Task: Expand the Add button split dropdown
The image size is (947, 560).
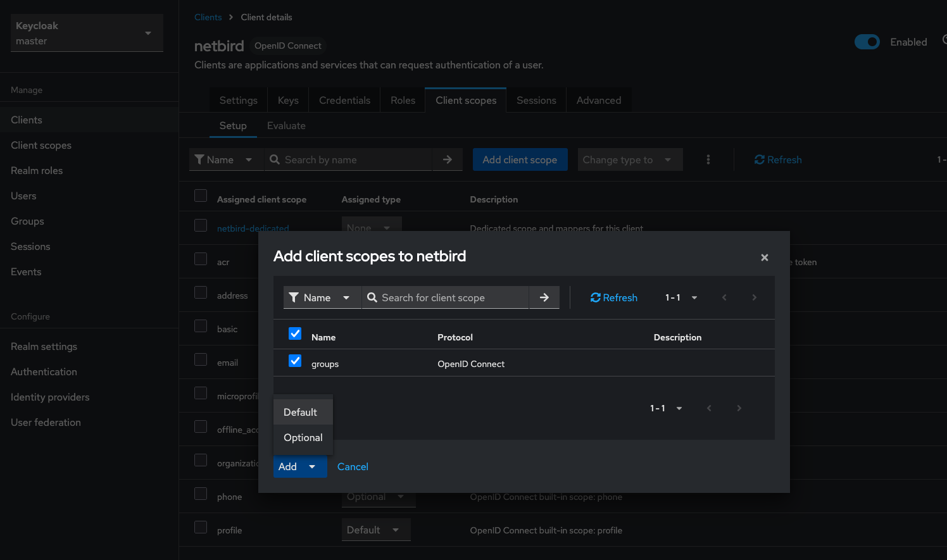Action: 312,466
